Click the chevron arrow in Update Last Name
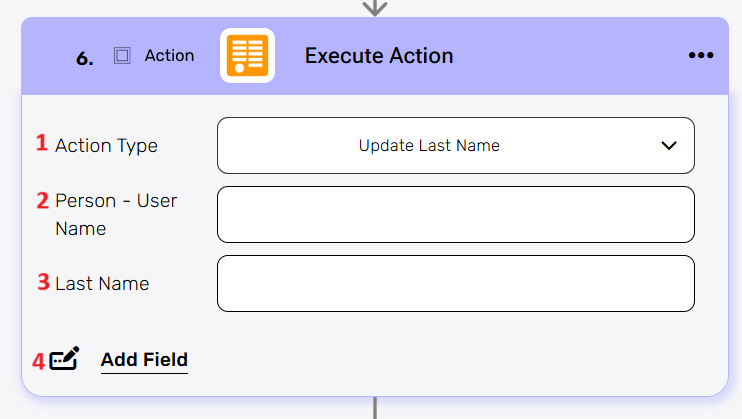The image size is (742, 419). pos(669,146)
